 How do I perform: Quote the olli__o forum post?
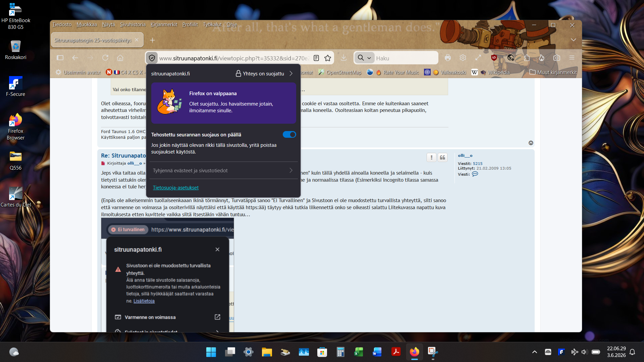[443, 157]
